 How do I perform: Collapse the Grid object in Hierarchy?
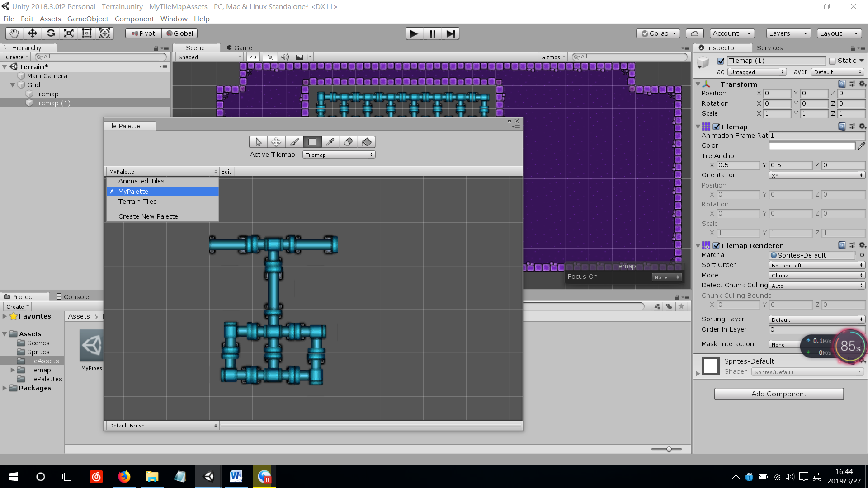pyautogui.click(x=13, y=85)
